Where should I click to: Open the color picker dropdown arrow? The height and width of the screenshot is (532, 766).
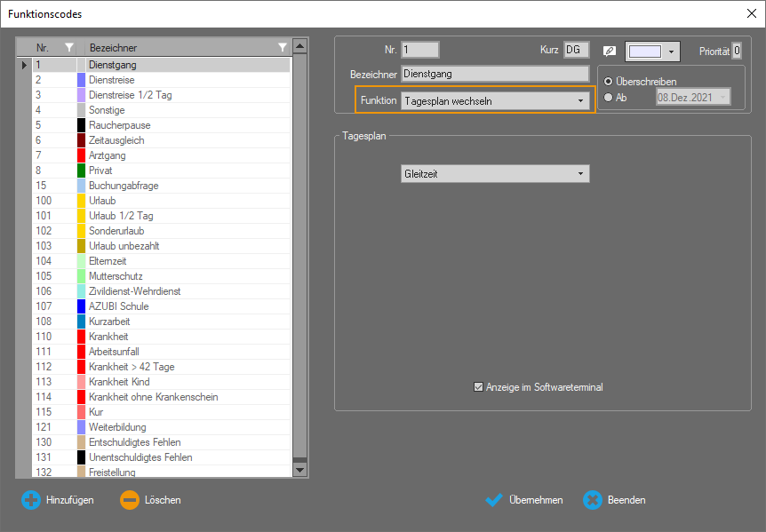672,52
